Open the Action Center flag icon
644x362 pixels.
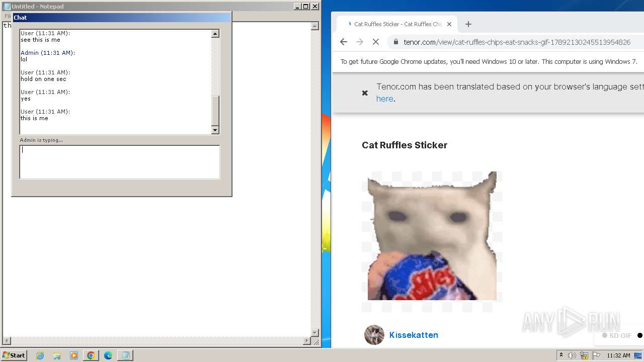pyautogui.click(x=596, y=355)
